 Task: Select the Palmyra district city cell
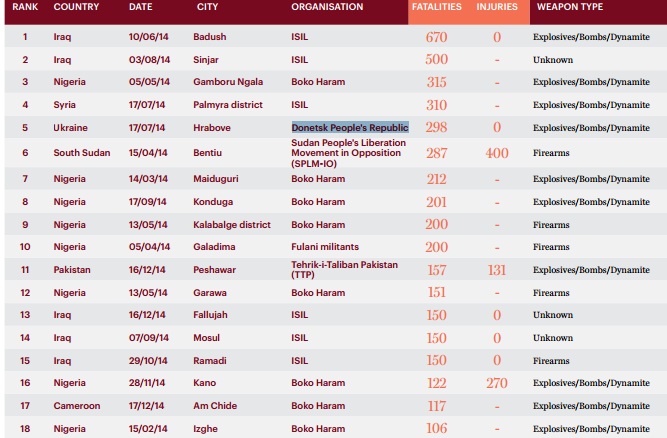pos(229,104)
